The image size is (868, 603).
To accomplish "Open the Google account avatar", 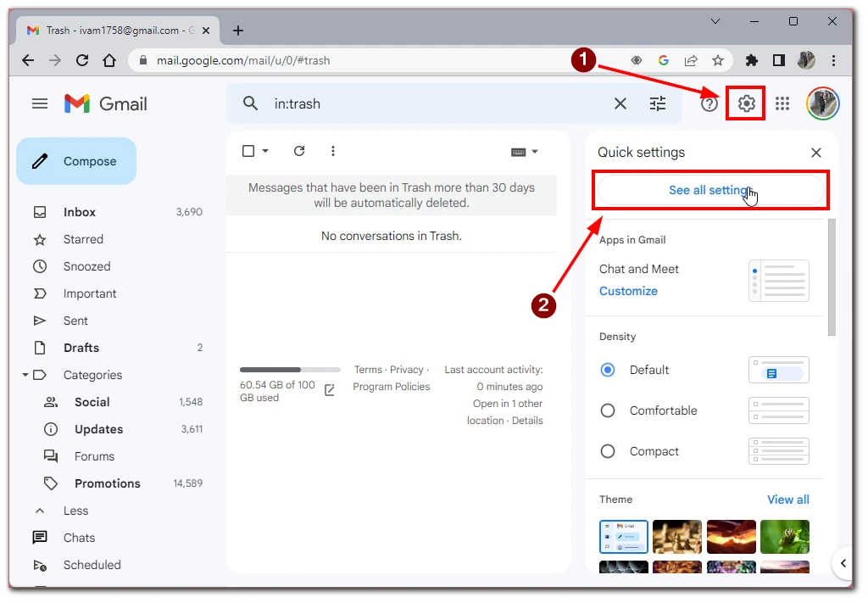I will click(823, 103).
